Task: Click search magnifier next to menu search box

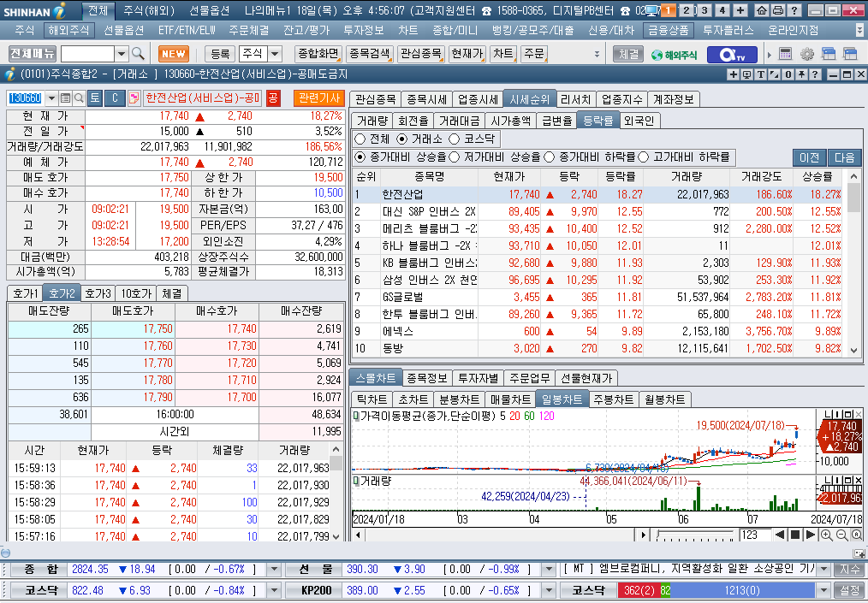Action: (139, 54)
